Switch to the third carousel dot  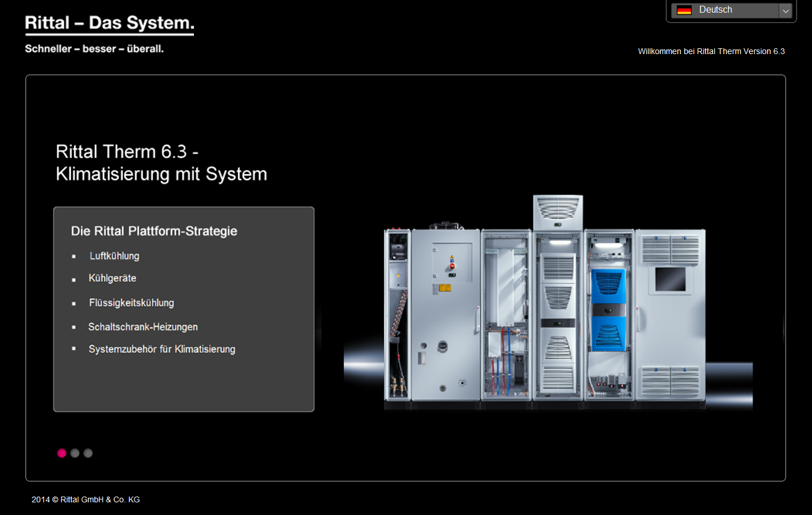[x=87, y=453]
